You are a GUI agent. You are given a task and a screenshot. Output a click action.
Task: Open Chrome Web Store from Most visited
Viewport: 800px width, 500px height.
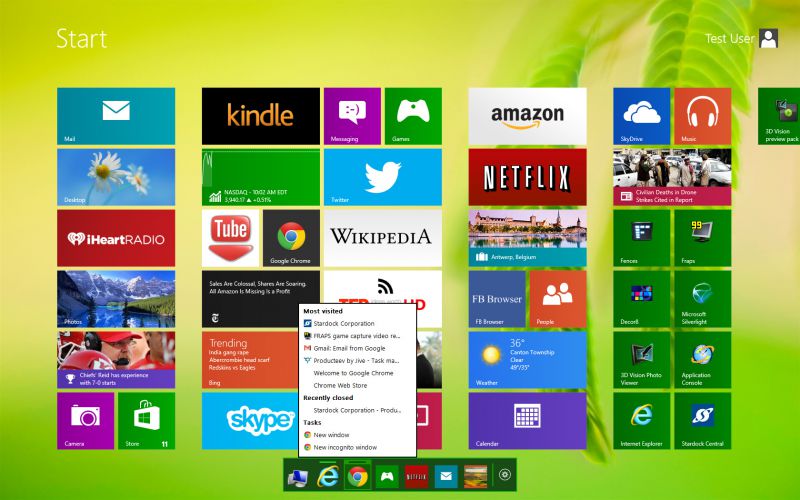(x=338, y=385)
